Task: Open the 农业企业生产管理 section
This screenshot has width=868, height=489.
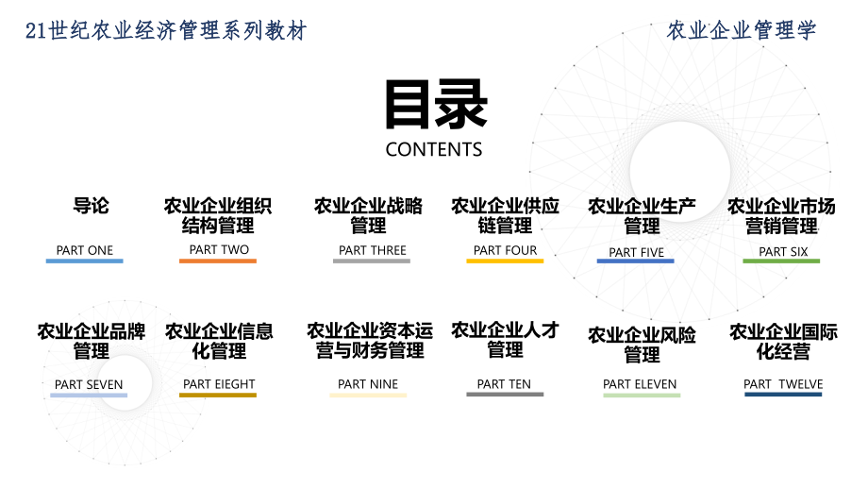Action: [642, 216]
